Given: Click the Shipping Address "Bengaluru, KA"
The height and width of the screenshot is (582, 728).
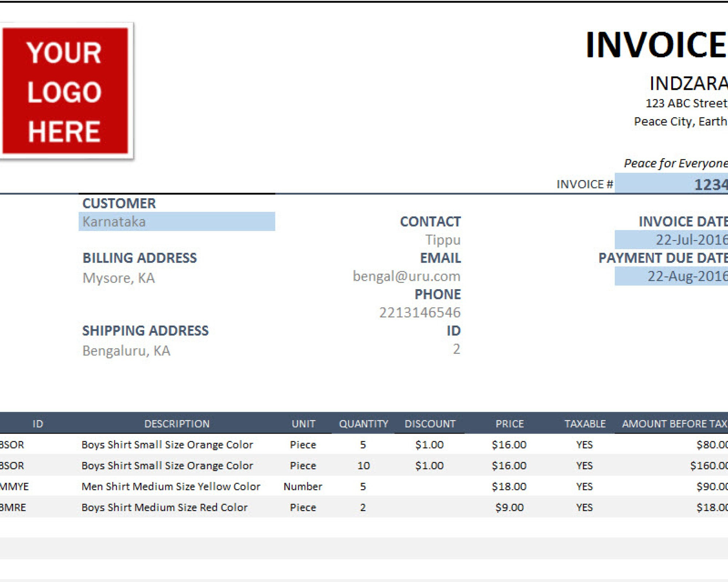Looking at the screenshot, I should coord(126,351).
